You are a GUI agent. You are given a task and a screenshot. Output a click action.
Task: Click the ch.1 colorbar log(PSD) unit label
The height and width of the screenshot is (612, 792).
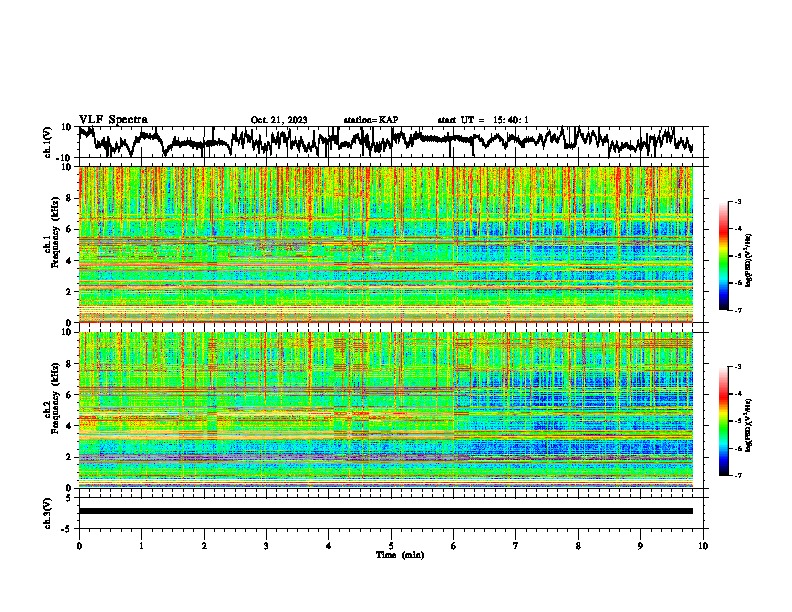[x=749, y=261]
